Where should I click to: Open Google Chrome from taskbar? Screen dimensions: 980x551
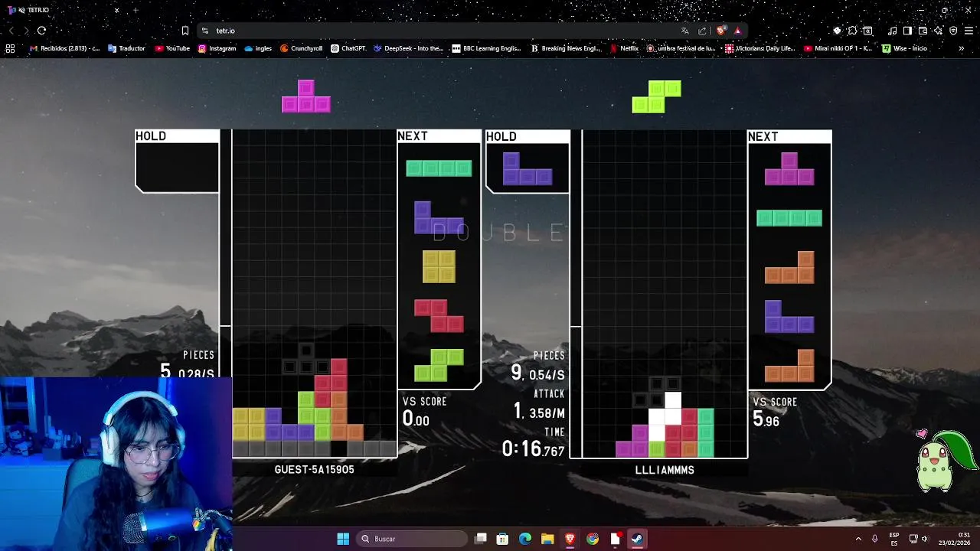pyautogui.click(x=593, y=539)
